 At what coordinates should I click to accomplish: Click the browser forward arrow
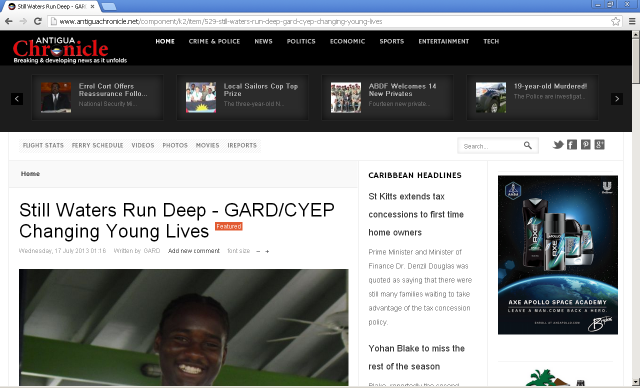click(23, 21)
